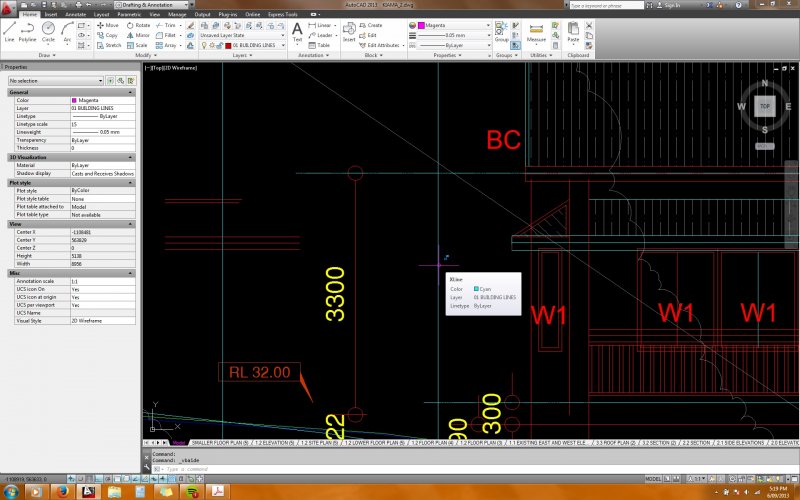Activate the Measure utility
Image resolution: width=800 pixels, height=500 pixels.
point(536,30)
